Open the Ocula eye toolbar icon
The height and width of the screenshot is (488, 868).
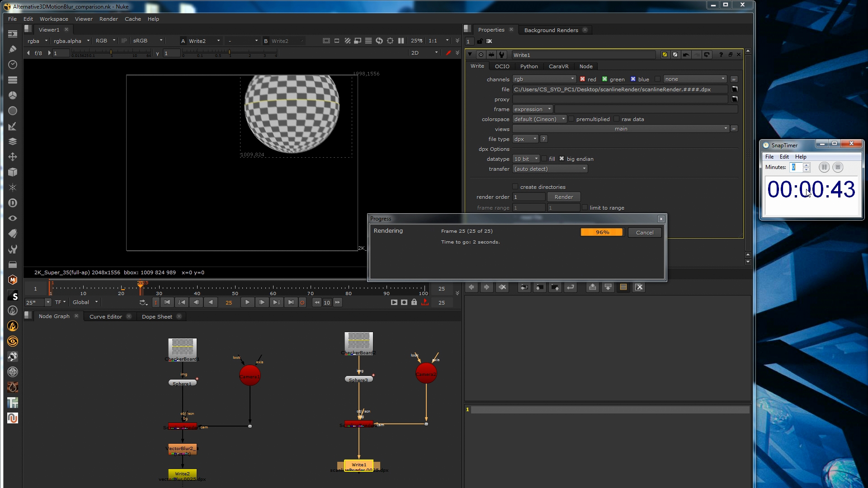click(13, 341)
